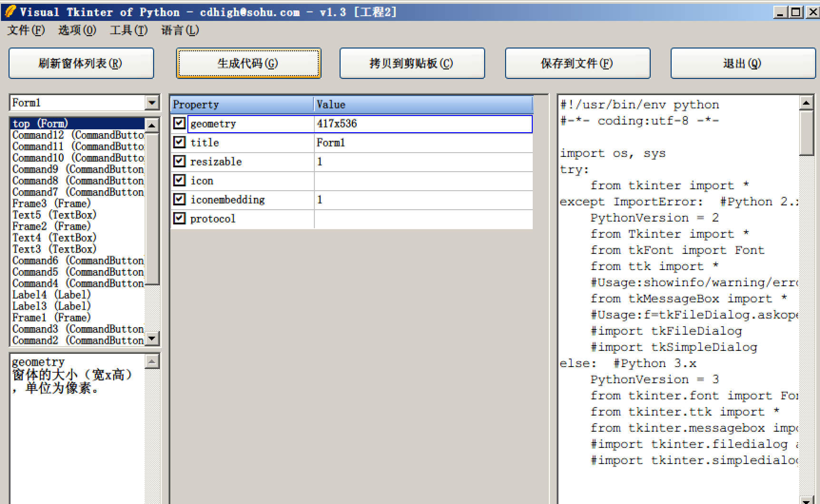The height and width of the screenshot is (504, 820).
Task: Disable the resizable property checkbox
Action: click(x=179, y=161)
